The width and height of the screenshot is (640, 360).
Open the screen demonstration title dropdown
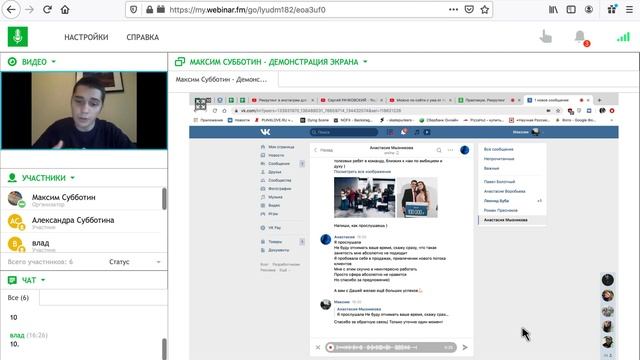tap(365, 62)
